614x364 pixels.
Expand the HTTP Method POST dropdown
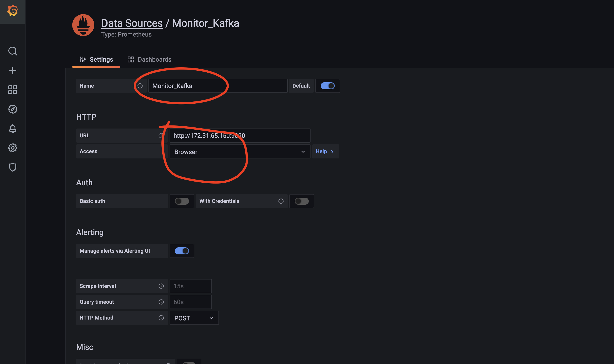pos(193,318)
